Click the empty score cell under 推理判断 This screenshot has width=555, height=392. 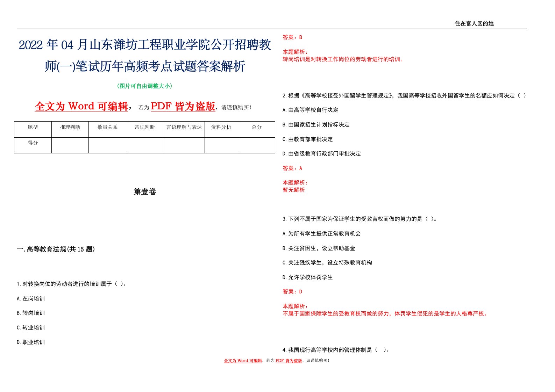[x=70, y=145]
